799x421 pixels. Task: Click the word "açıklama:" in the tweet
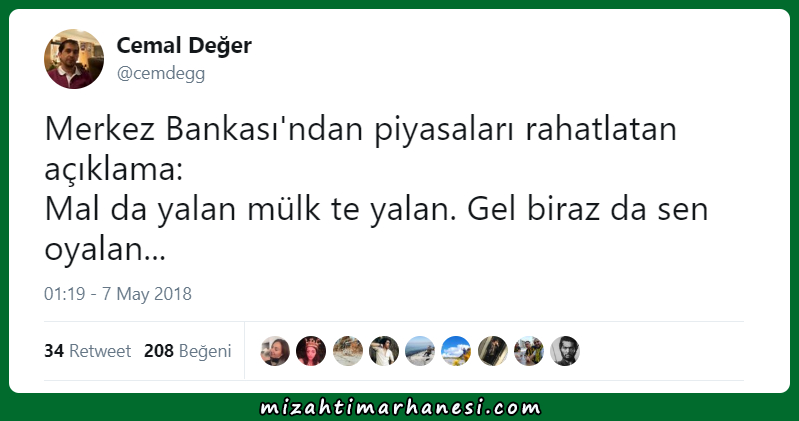click(x=114, y=169)
